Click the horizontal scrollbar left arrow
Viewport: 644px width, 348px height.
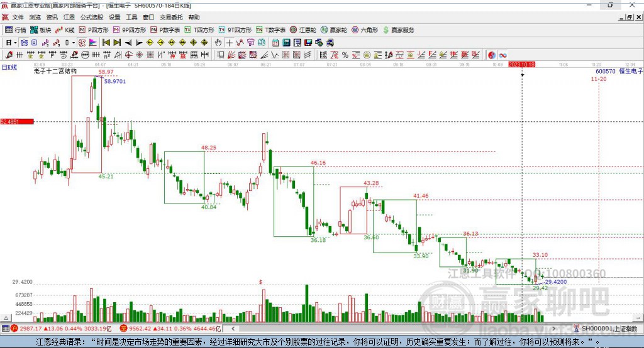[x=233, y=329]
